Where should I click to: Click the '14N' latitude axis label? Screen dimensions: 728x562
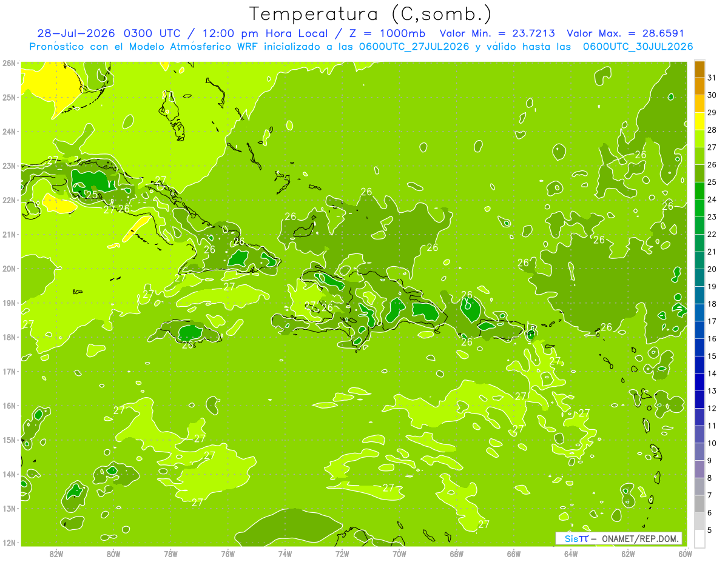8,474
